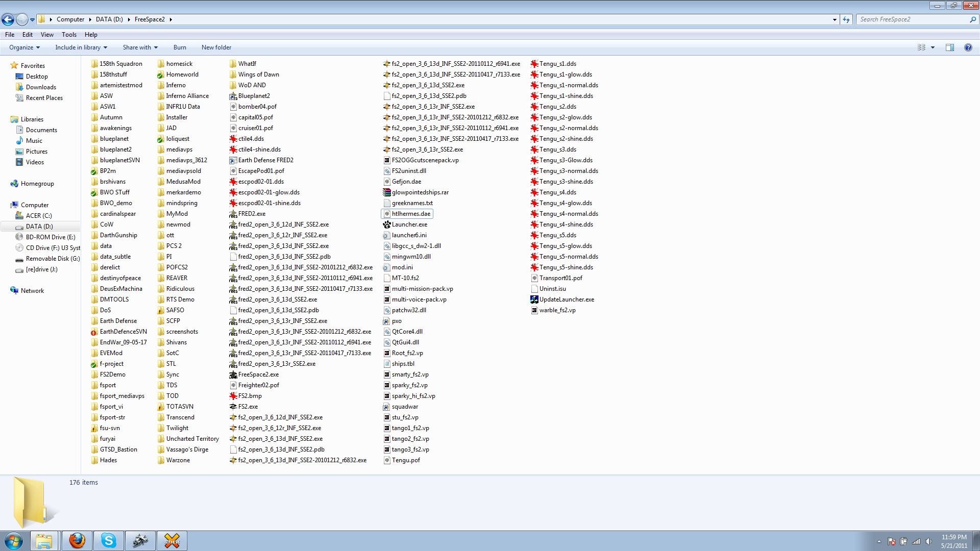Image resolution: width=980 pixels, height=551 pixels.
Task: Select BD-ROM Drive (E:)
Action: [x=51, y=237]
